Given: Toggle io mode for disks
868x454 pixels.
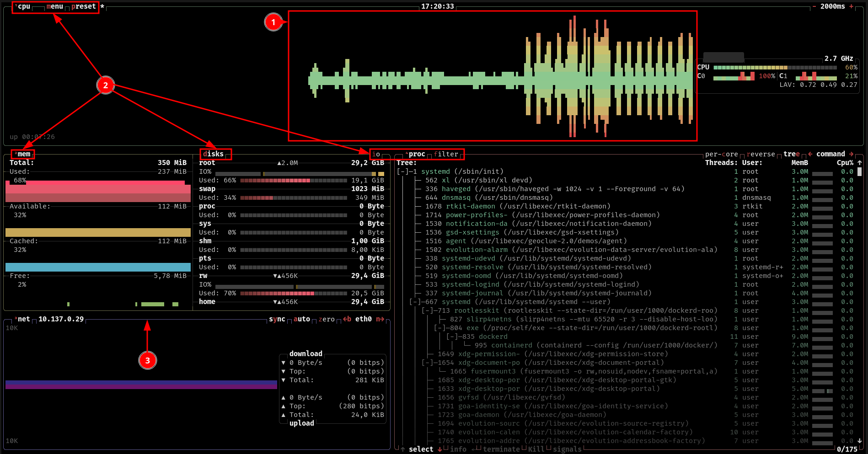Looking at the screenshot, I should coord(376,154).
